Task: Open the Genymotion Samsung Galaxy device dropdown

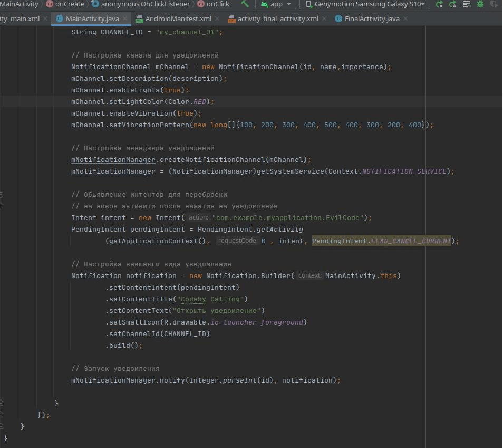Action: tap(365, 4)
